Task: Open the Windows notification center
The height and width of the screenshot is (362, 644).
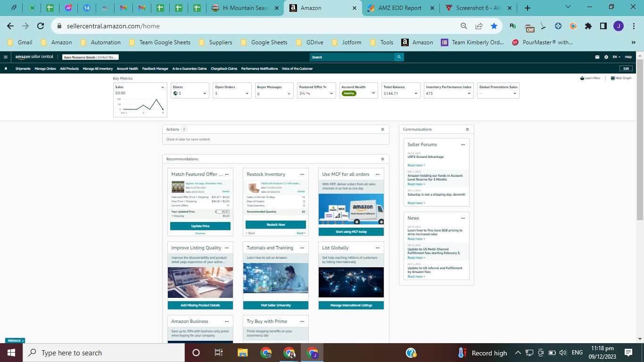Action: (628, 353)
